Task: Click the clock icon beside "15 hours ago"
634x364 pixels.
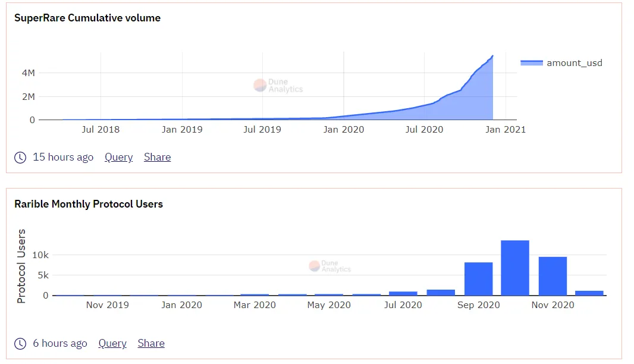Action: point(20,158)
